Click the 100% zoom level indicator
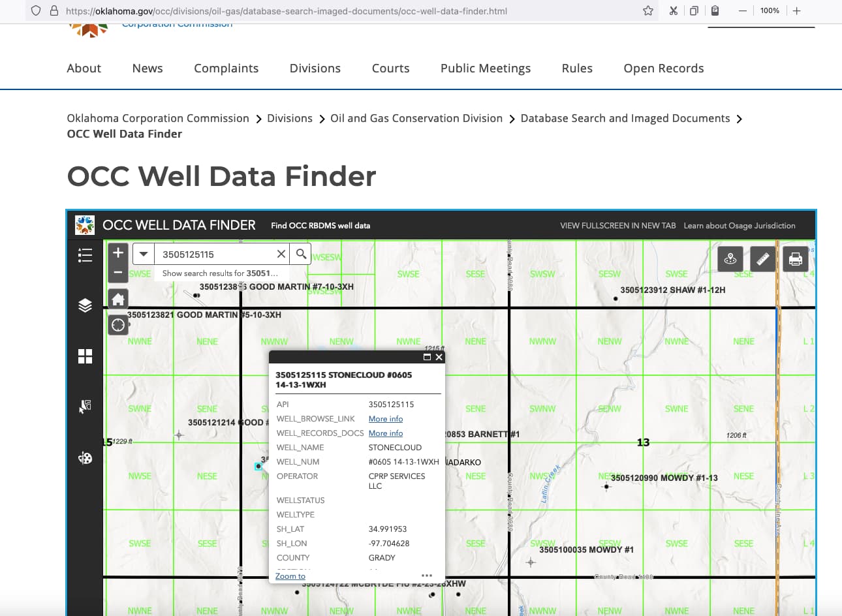The image size is (842, 616). click(770, 10)
